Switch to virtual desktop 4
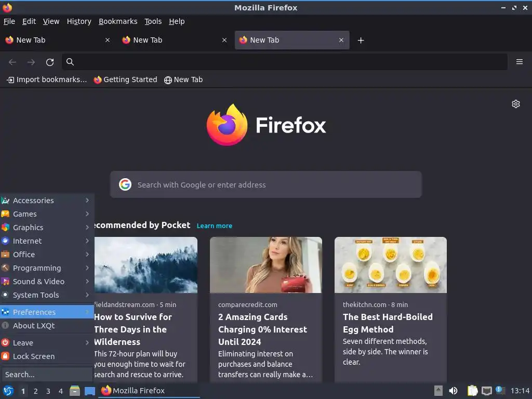The image size is (532, 399). click(61, 391)
